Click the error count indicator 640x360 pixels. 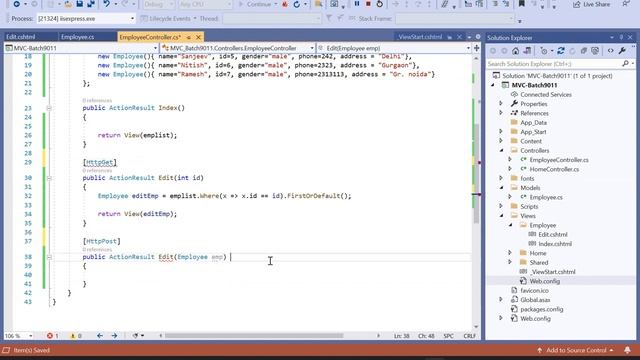[52, 336]
